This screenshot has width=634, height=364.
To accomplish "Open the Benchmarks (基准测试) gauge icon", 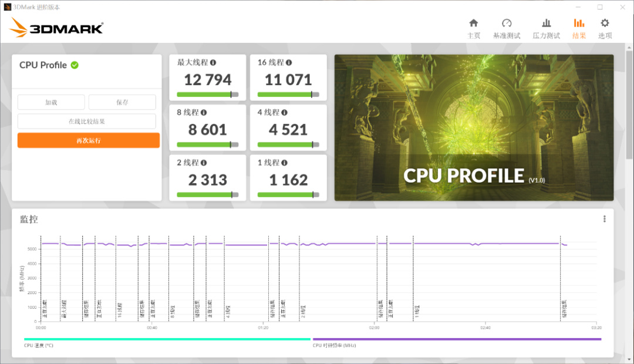I will click(x=507, y=23).
